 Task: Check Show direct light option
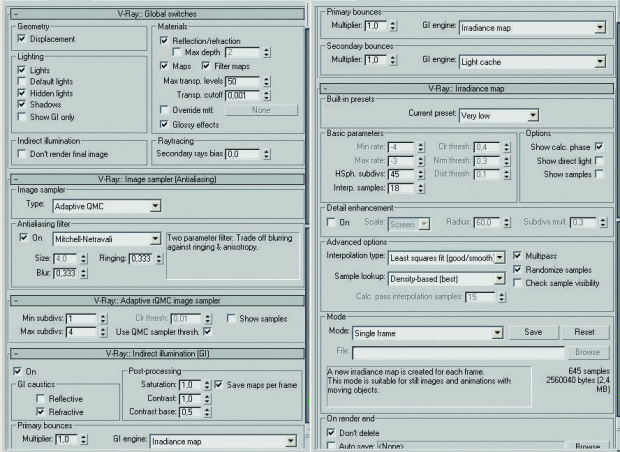tap(599, 161)
